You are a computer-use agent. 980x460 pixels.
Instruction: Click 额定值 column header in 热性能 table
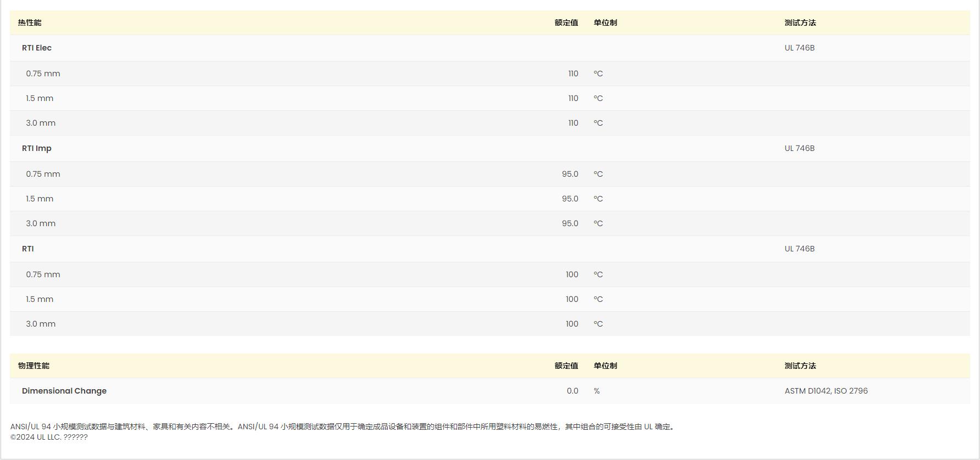566,23
